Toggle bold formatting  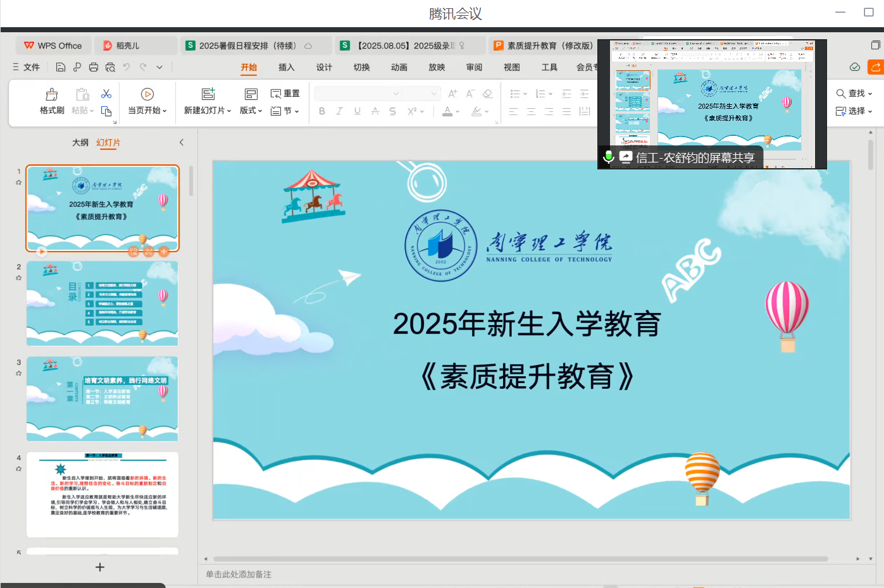click(322, 111)
